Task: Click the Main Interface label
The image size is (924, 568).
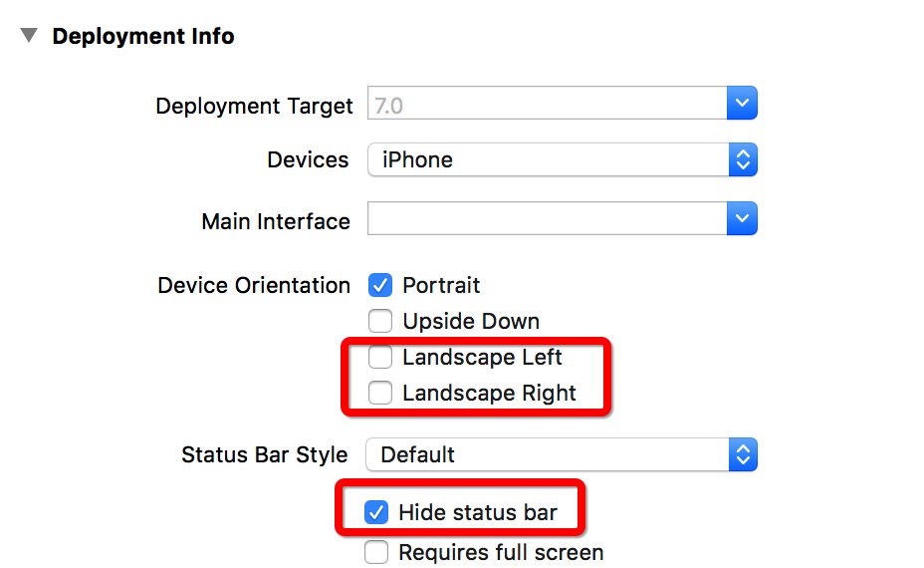Action: tap(276, 221)
